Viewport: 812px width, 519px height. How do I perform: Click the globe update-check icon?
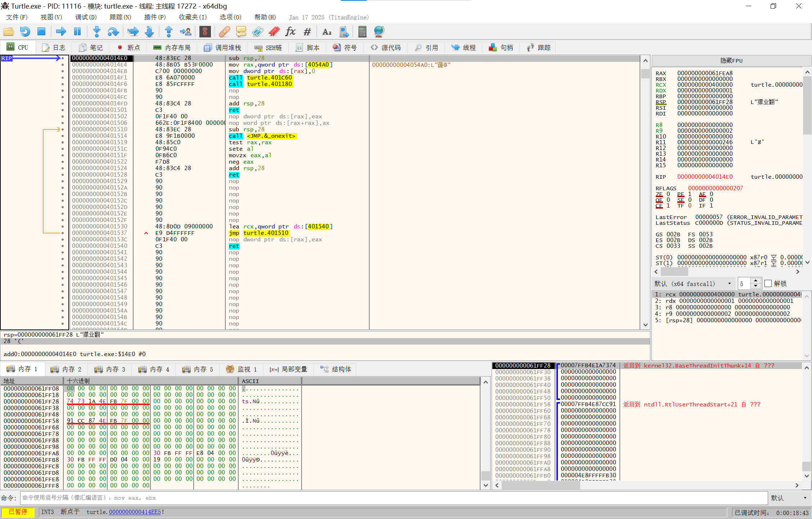tap(379, 32)
